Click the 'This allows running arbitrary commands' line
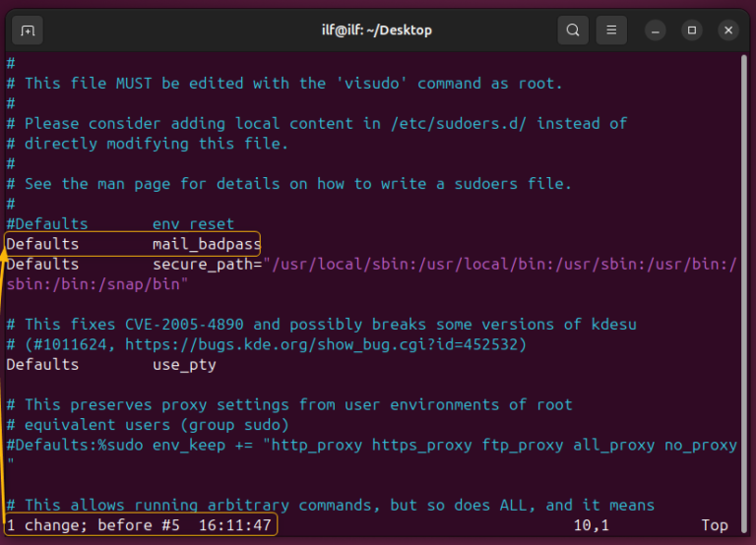Viewport: 756px width, 545px height. coord(331,505)
